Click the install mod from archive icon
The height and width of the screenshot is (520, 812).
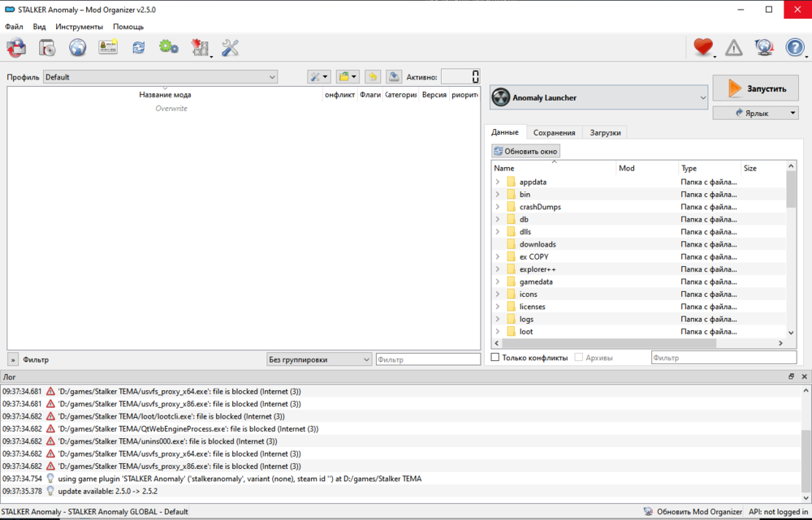point(16,48)
